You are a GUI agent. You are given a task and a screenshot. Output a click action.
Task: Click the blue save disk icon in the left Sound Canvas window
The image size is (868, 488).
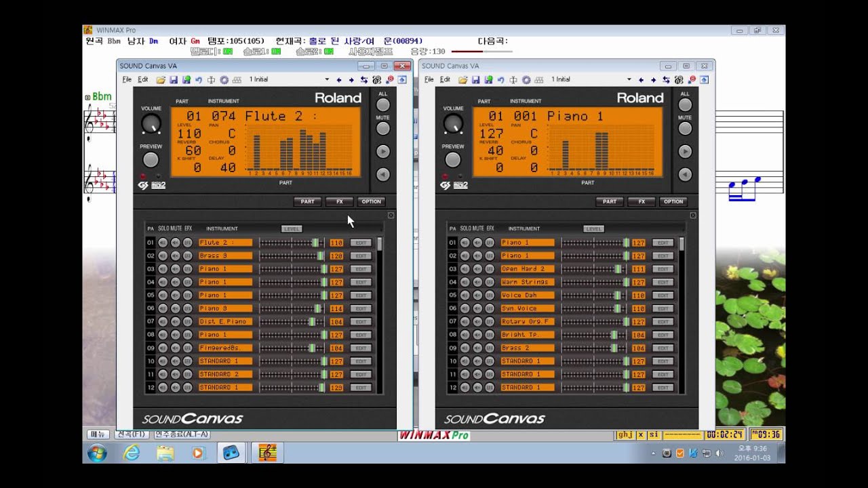coord(174,80)
